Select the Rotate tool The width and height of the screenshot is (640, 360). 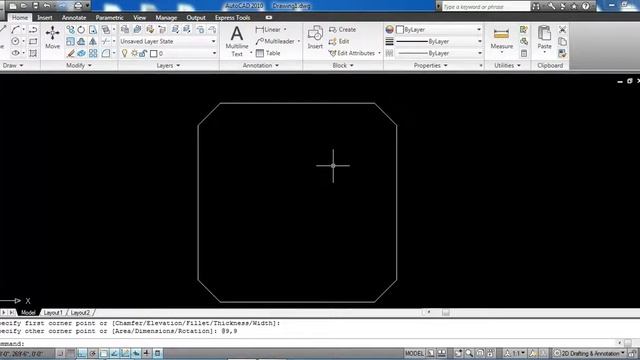click(81, 30)
